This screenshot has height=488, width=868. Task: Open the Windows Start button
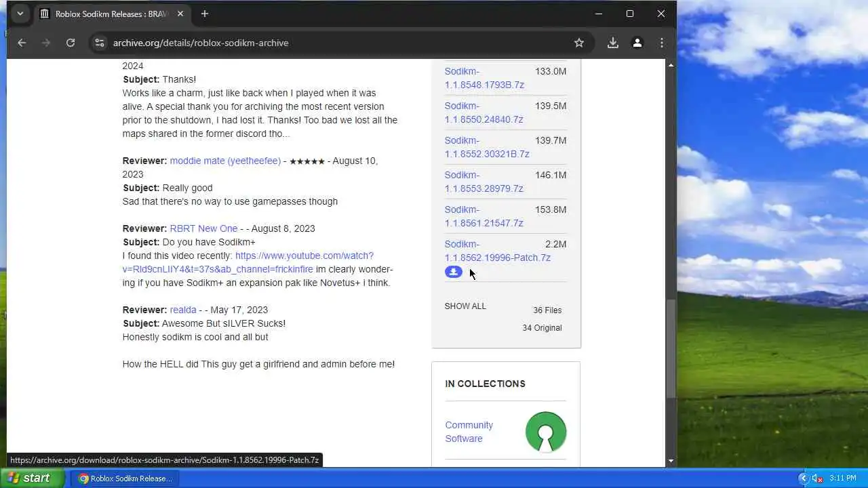pyautogui.click(x=32, y=478)
